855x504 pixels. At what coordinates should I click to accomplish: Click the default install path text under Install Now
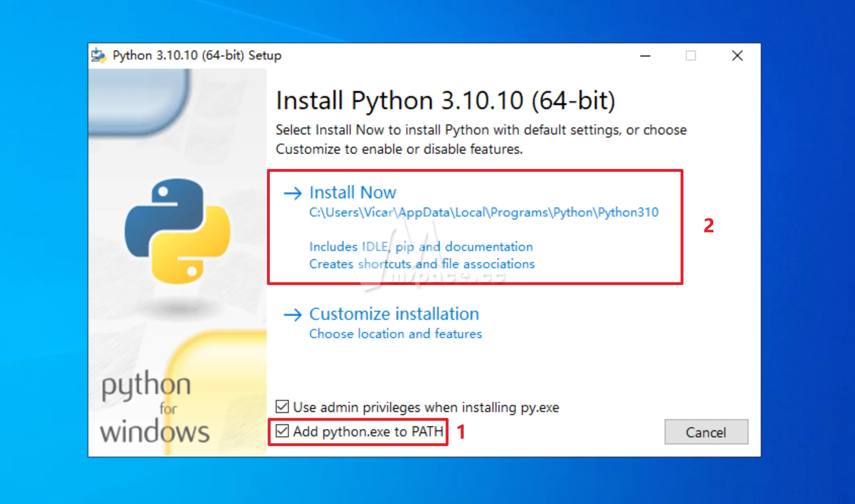484,212
